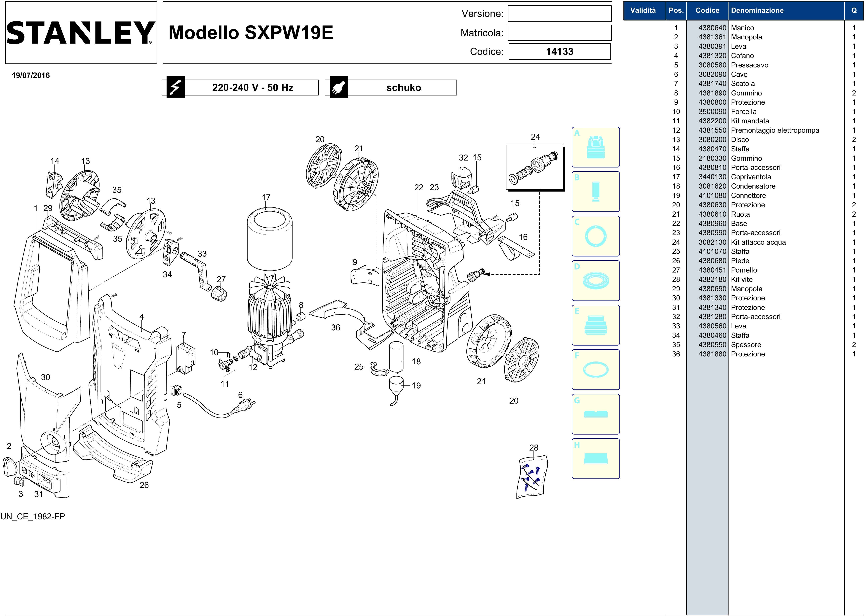Image resolution: width=866 pixels, height=616 pixels.
Task: Click the Denominazione column header
Action: 757,11
